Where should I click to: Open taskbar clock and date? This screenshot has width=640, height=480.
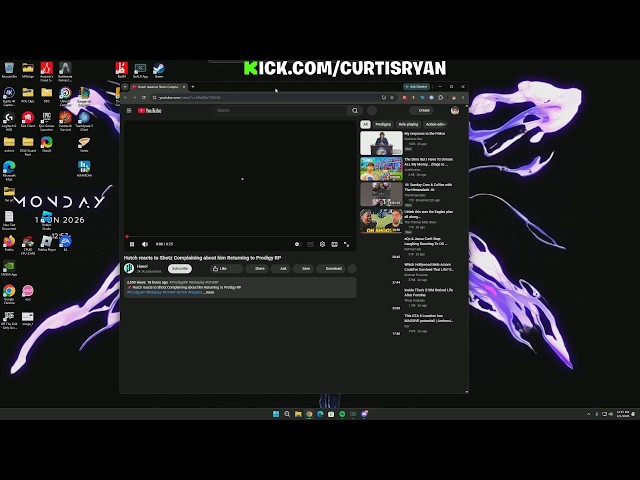pyautogui.click(x=623, y=414)
